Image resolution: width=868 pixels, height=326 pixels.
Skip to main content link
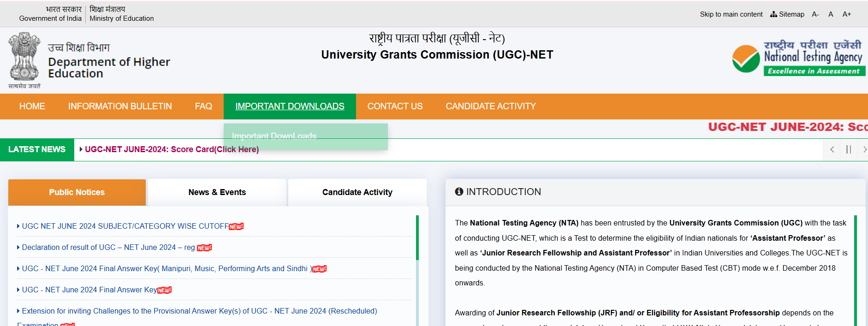pyautogui.click(x=731, y=14)
